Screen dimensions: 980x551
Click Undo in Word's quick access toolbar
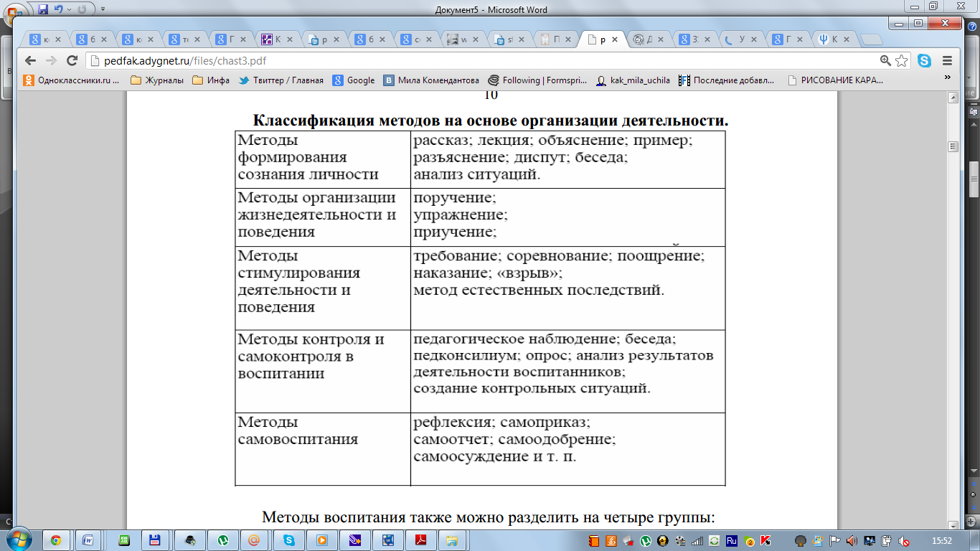58,9
